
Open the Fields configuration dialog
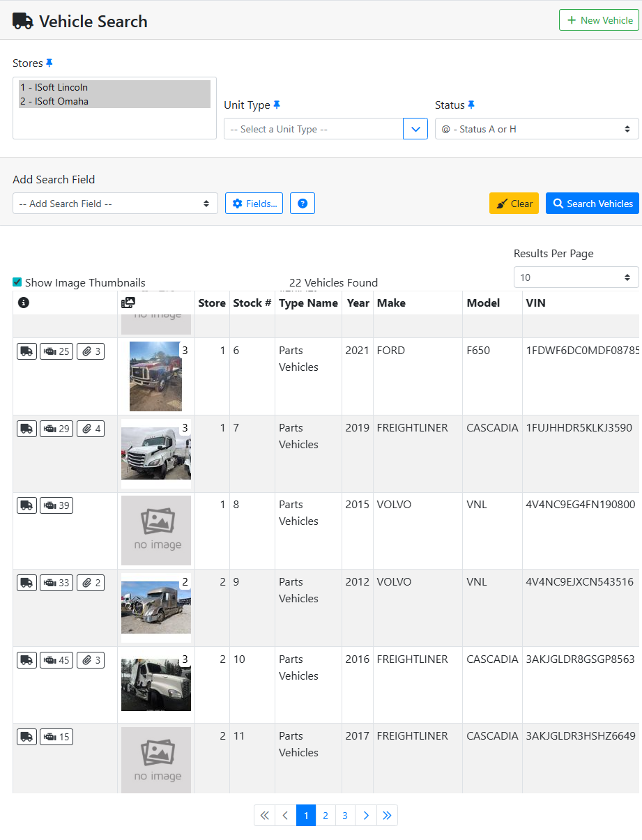[254, 203]
